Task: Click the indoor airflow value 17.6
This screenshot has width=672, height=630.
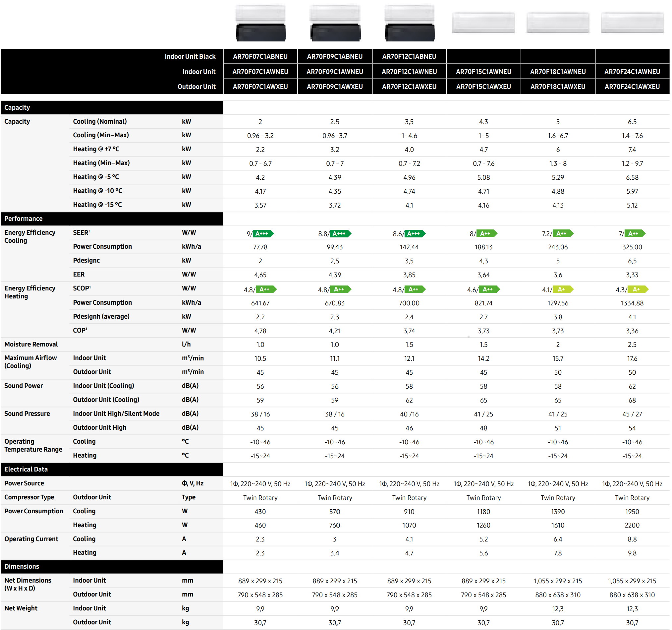Action: tap(633, 358)
